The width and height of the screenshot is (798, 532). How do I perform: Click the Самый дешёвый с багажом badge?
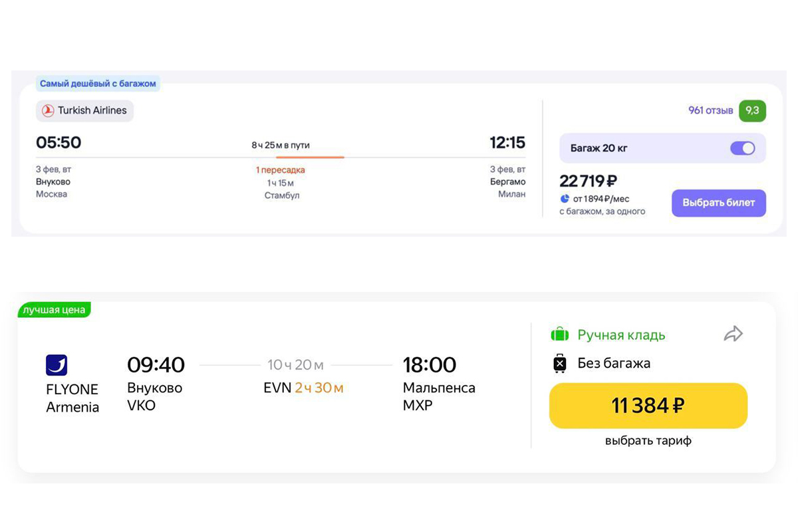[x=98, y=84]
